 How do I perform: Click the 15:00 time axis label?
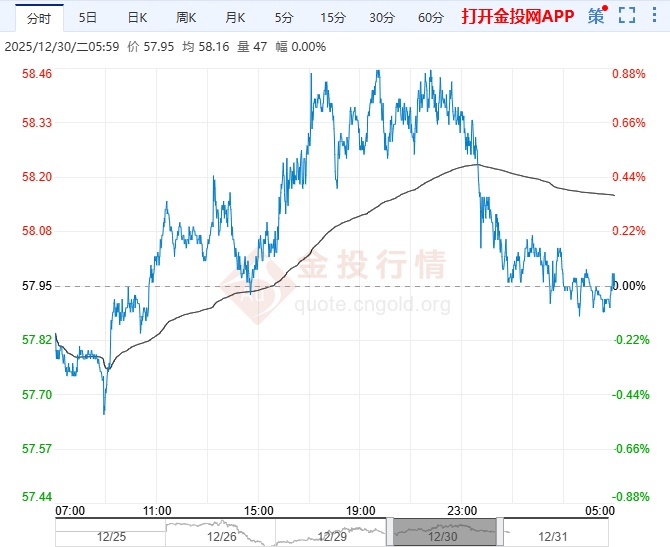pyautogui.click(x=259, y=511)
